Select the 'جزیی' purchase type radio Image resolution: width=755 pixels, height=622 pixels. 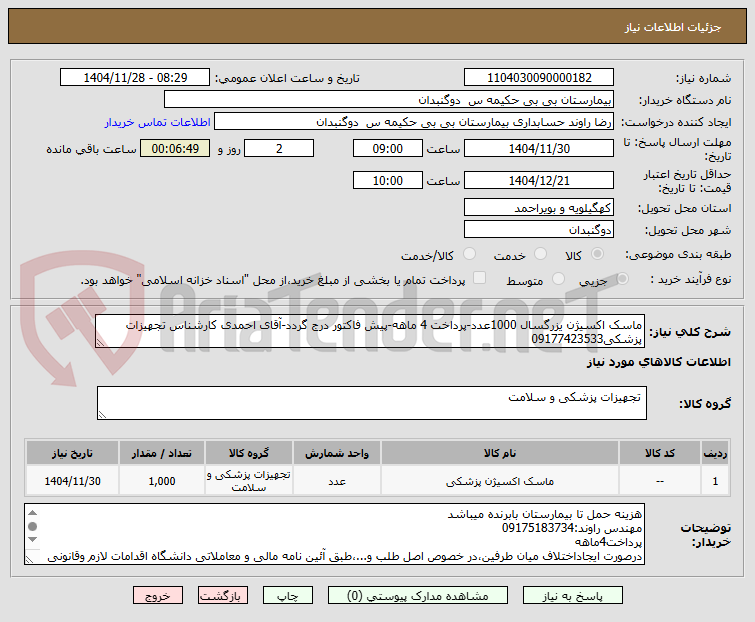click(x=622, y=278)
